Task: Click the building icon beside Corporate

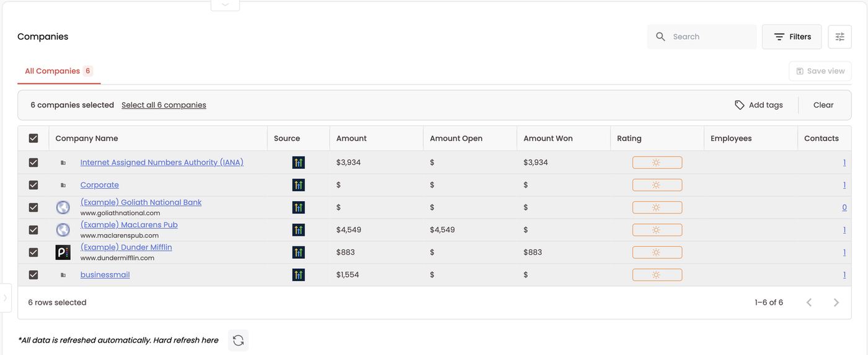Action: (x=63, y=185)
